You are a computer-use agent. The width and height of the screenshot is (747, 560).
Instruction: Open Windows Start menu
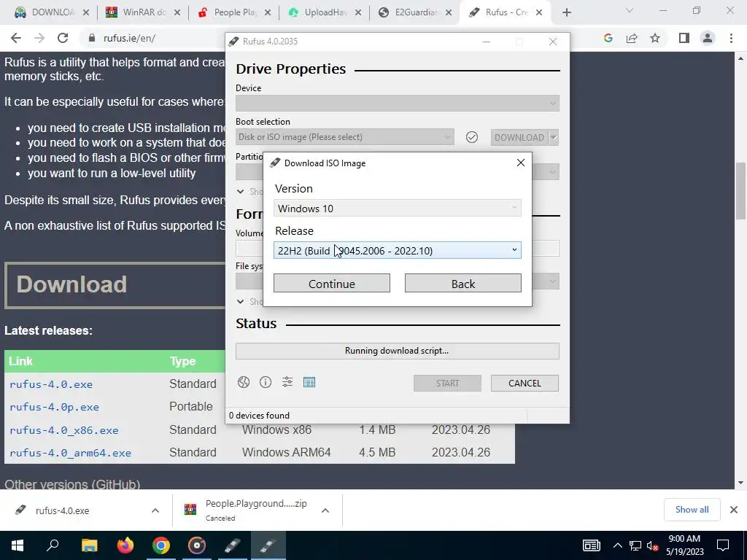click(18, 545)
